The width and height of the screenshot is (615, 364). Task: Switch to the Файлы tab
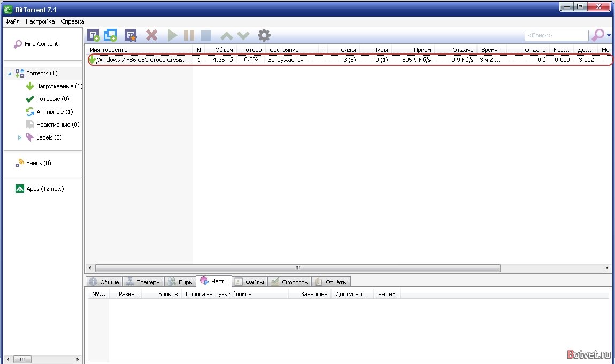249,282
